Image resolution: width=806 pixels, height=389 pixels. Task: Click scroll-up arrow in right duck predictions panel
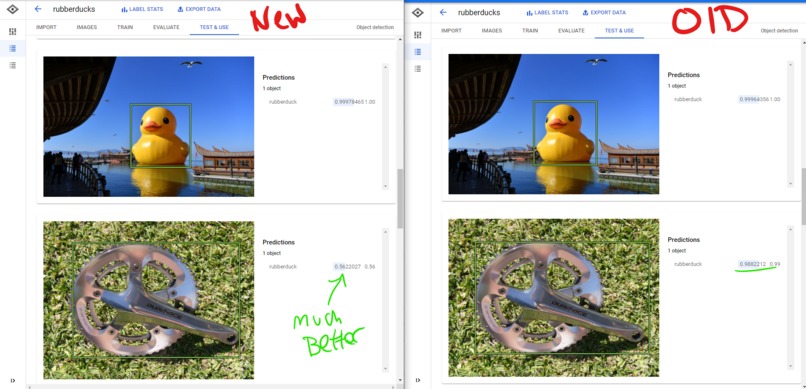(791, 64)
